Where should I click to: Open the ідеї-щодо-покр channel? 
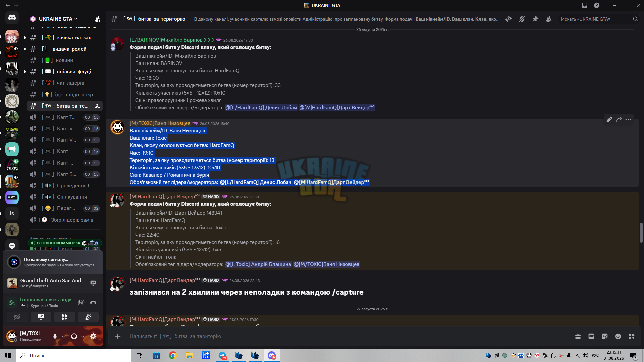pyautogui.click(x=65, y=95)
